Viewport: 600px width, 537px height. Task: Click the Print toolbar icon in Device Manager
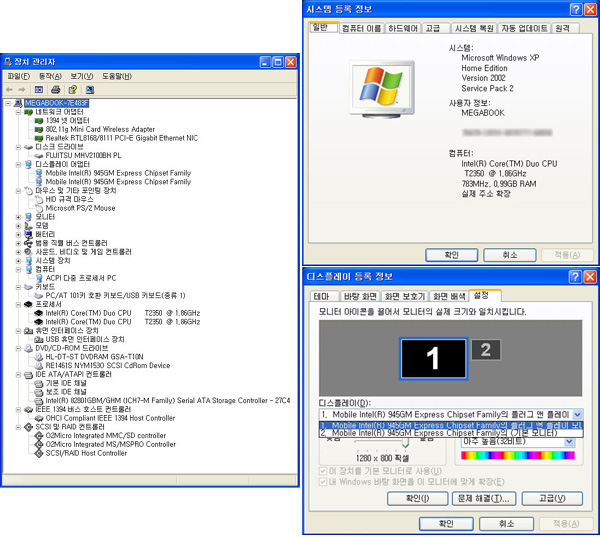pos(55,90)
